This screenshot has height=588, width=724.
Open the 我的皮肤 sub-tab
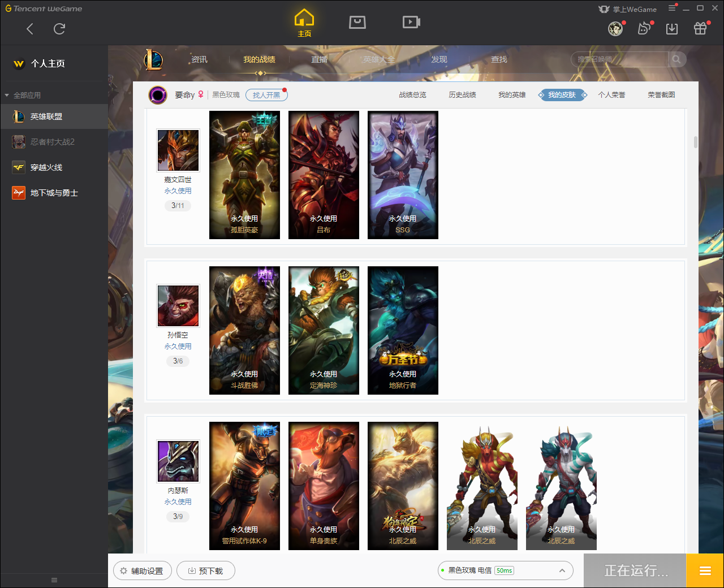[562, 95]
